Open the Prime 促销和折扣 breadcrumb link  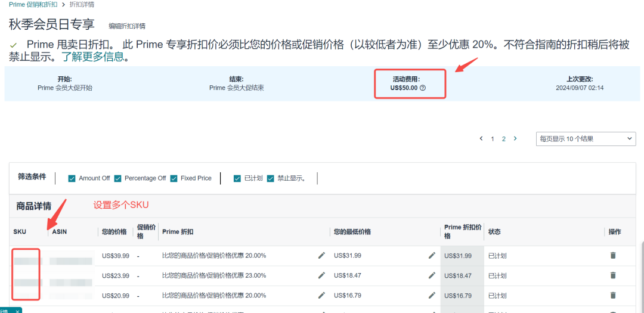coord(33,5)
